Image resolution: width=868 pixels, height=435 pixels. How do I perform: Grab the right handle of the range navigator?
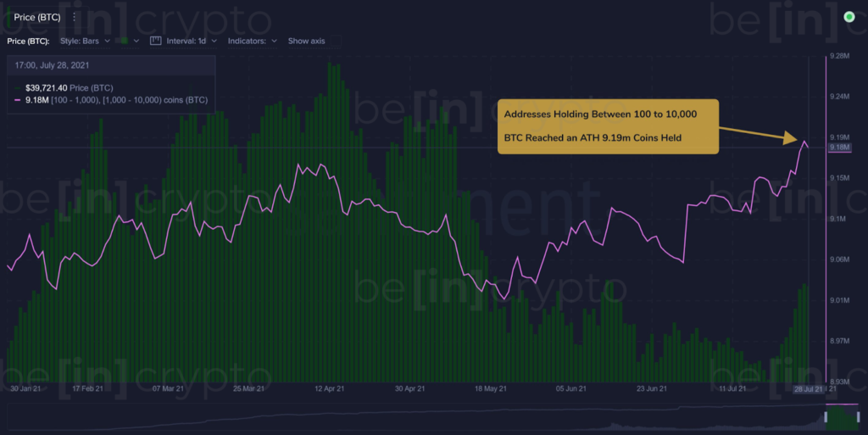(858, 416)
